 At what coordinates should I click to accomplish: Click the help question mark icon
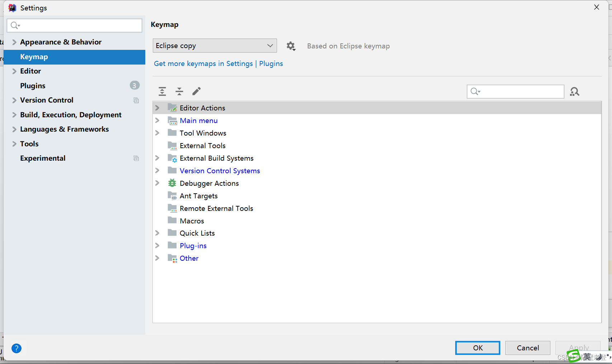point(17,348)
